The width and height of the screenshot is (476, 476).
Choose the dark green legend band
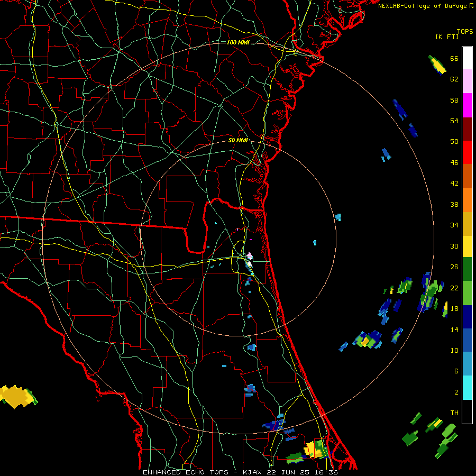[x=467, y=269]
